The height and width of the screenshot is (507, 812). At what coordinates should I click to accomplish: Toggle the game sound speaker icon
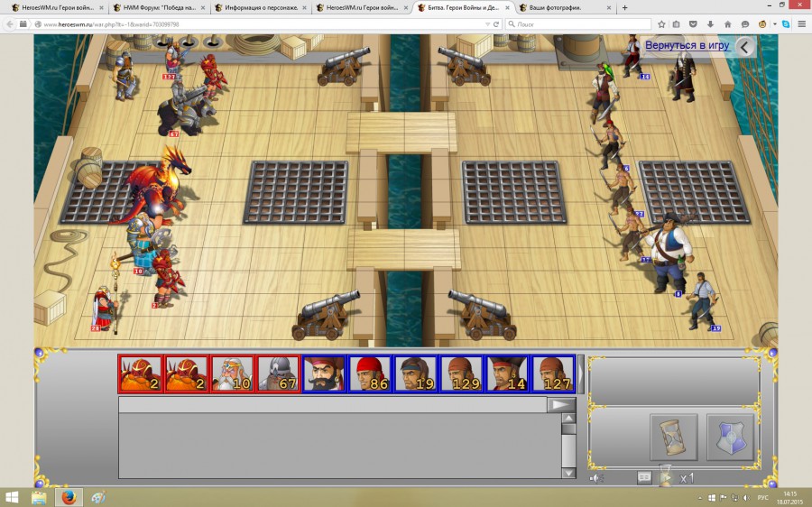click(596, 478)
